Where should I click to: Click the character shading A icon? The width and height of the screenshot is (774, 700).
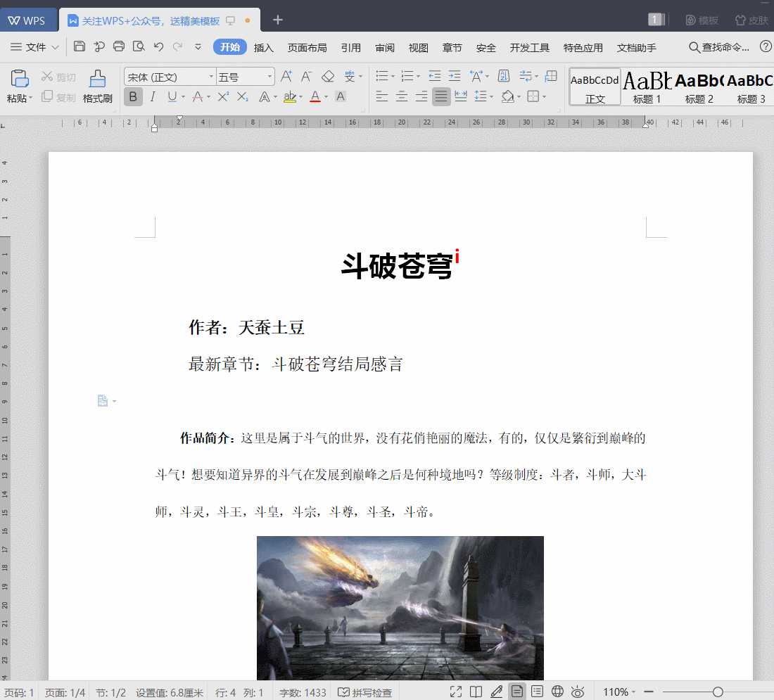click(341, 97)
